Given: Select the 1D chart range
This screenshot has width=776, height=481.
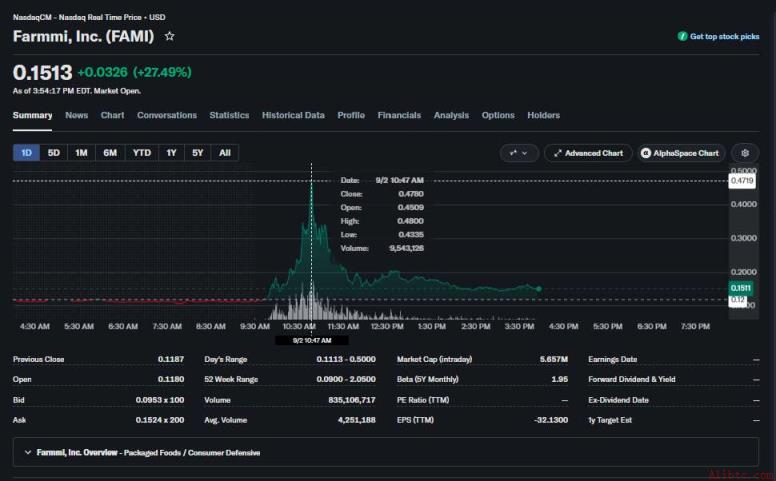Looking at the screenshot, I should pos(26,153).
